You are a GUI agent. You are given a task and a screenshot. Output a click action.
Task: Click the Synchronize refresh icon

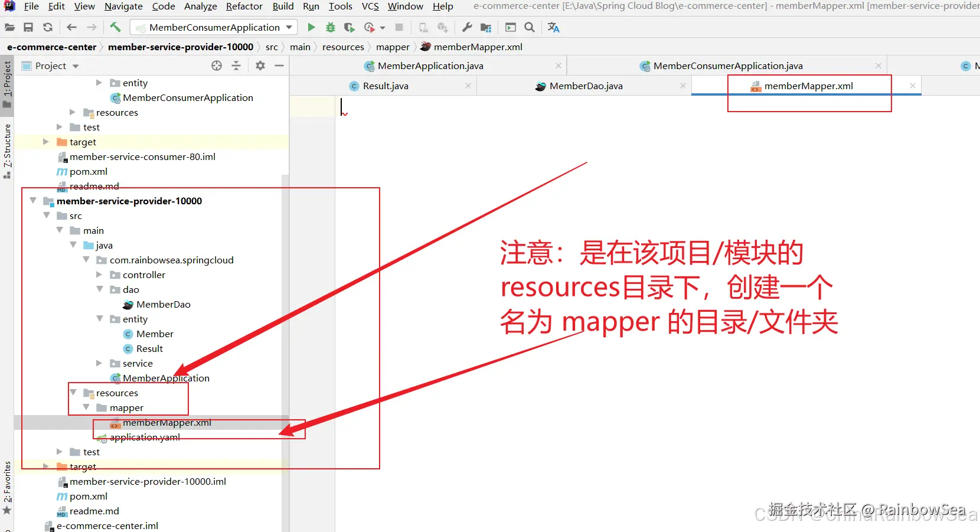[x=48, y=27]
